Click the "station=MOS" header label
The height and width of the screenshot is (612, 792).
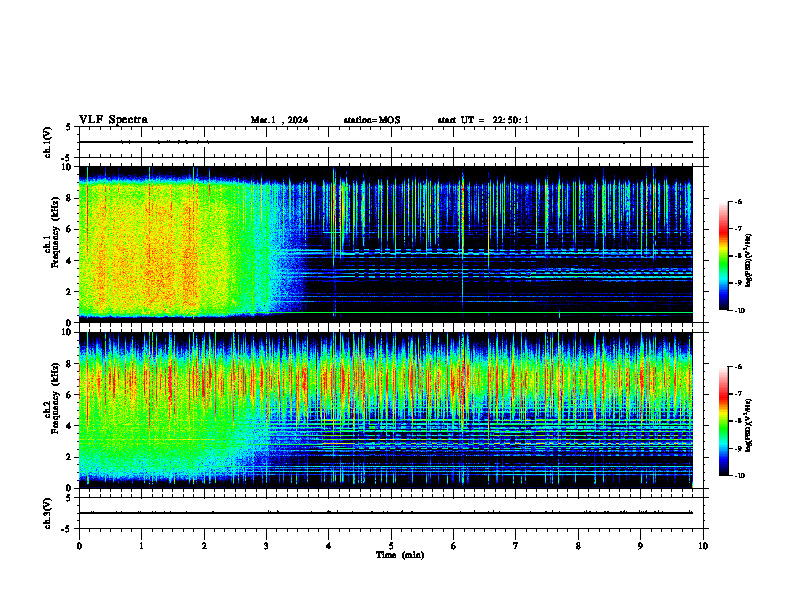tap(372, 120)
